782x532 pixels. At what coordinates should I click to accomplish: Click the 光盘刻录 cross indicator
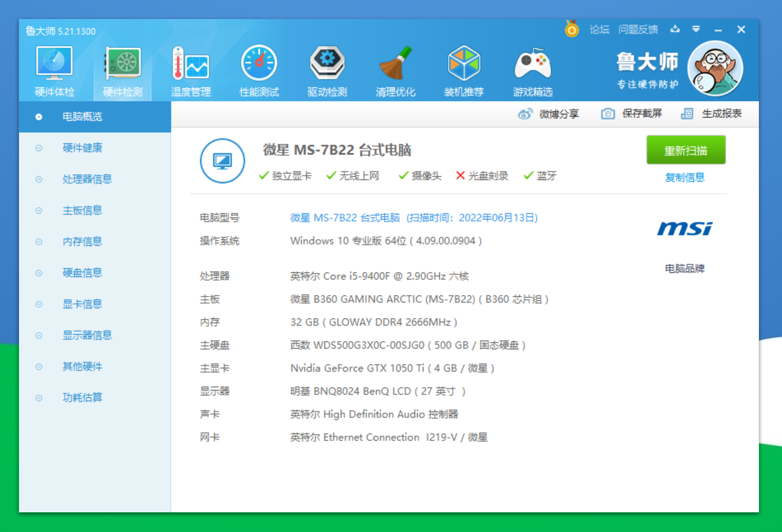(482, 176)
